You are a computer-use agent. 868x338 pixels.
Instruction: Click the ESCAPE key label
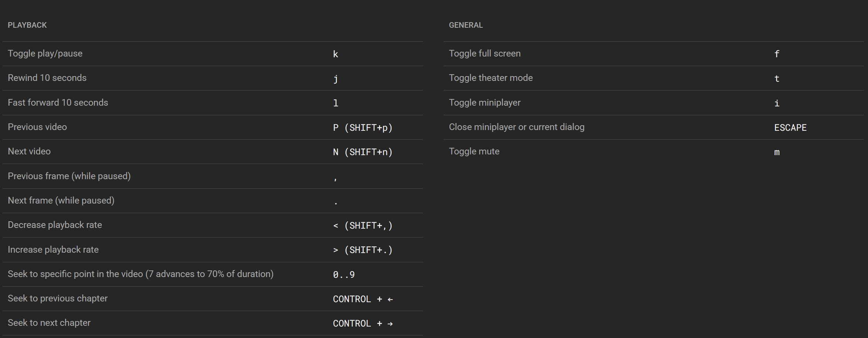tap(790, 128)
